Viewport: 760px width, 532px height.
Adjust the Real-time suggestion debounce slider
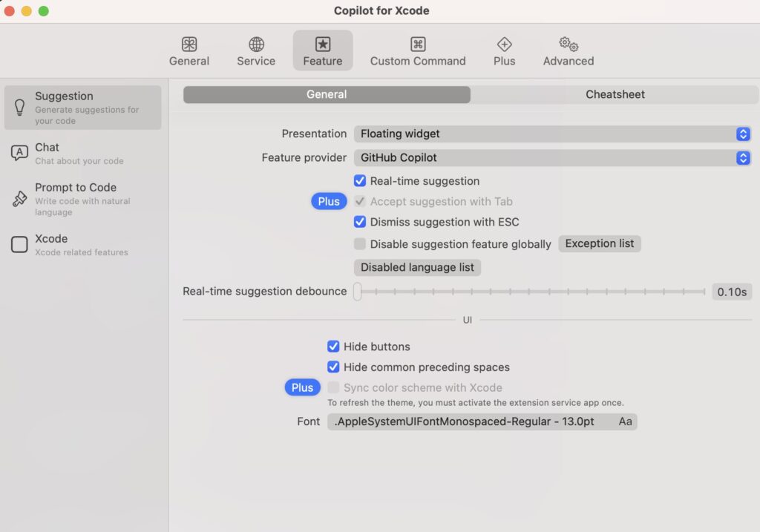click(x=357, y=292)
